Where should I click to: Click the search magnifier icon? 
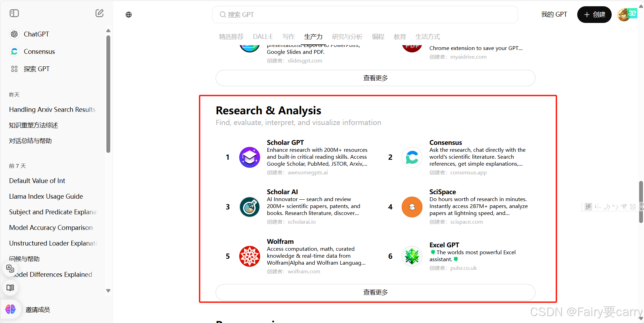point(223,15)
